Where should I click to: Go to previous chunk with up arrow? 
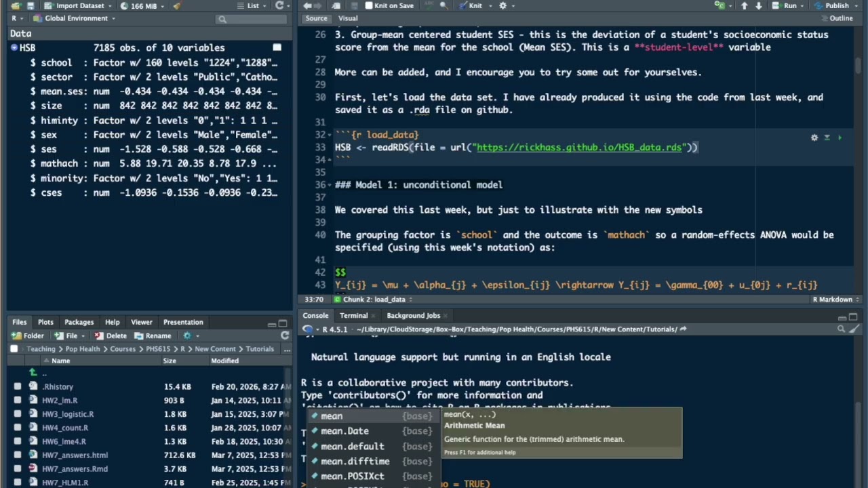[745, 5]
